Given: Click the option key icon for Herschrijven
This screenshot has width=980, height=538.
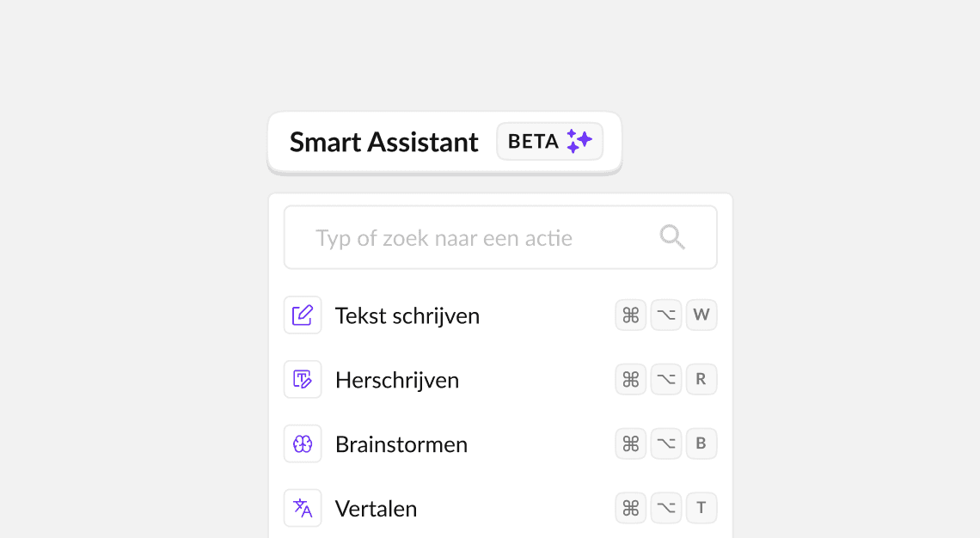Looking at the screenshot, I should pyautogui.click(x=666, y=379).
